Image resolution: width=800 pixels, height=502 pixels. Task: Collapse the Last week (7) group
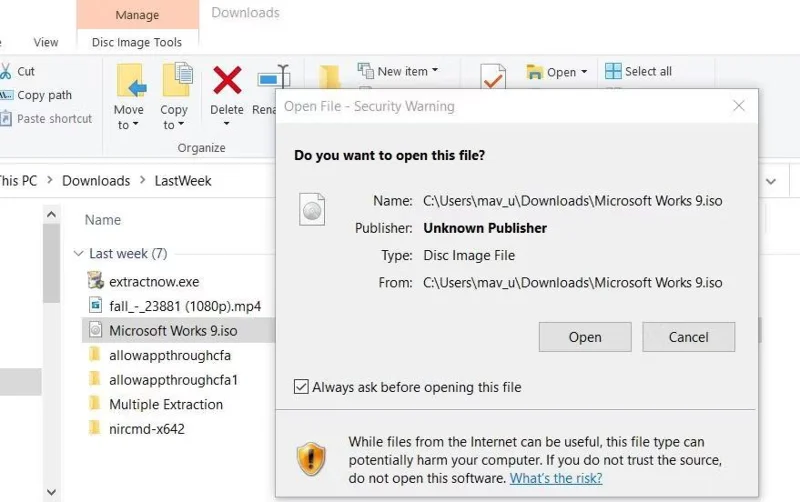[78, 253]
